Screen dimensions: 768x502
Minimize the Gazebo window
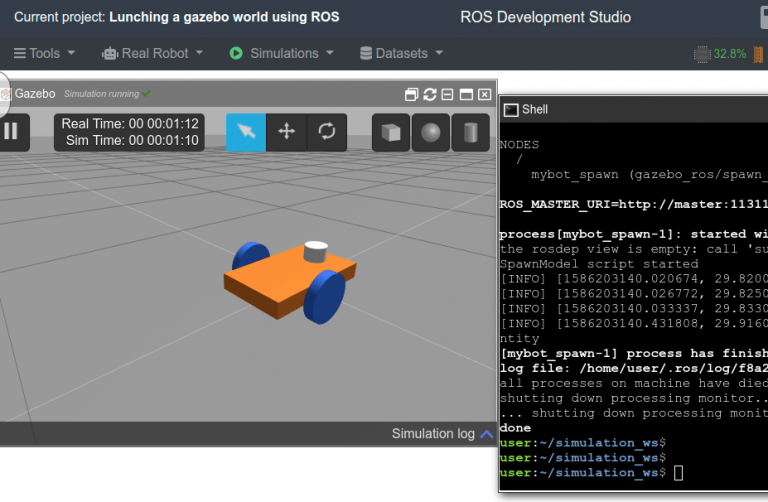(447, 95)
